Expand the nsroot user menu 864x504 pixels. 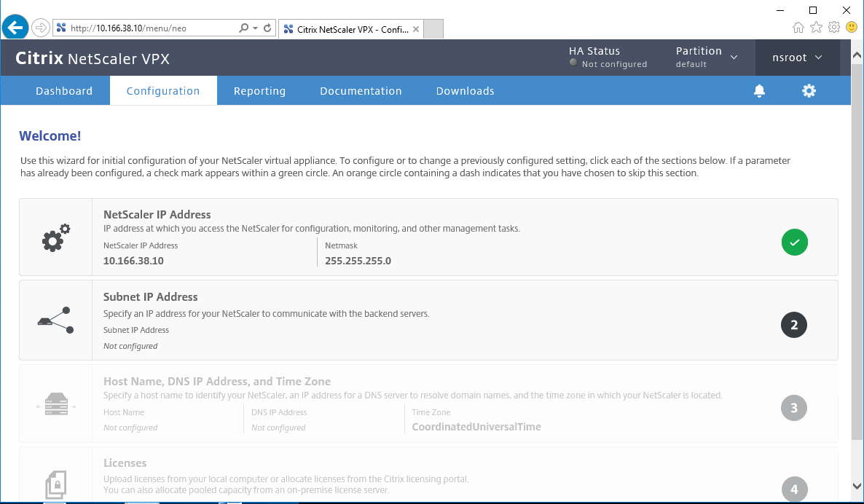[797, 57]
